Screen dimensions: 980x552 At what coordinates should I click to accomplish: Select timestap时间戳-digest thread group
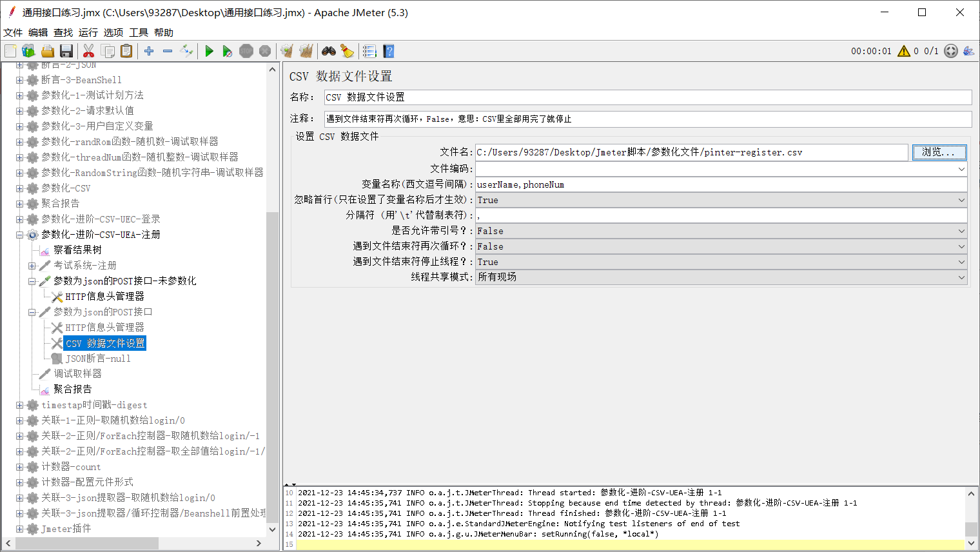click(x=94, y=405)
